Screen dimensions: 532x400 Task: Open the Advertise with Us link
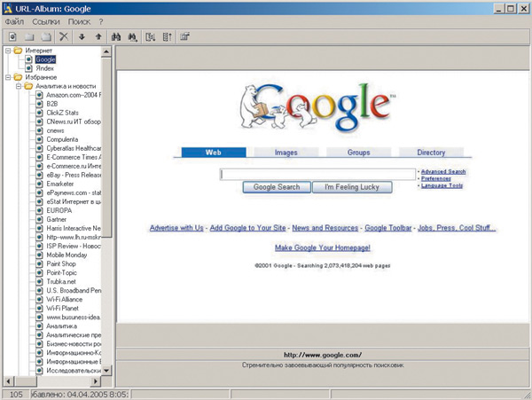point(176,228)
